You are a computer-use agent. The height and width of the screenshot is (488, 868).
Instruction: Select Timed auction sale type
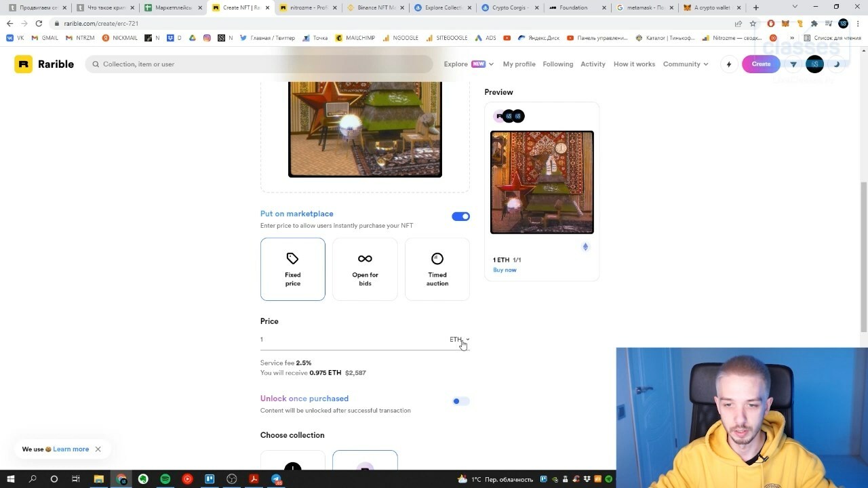437,269
